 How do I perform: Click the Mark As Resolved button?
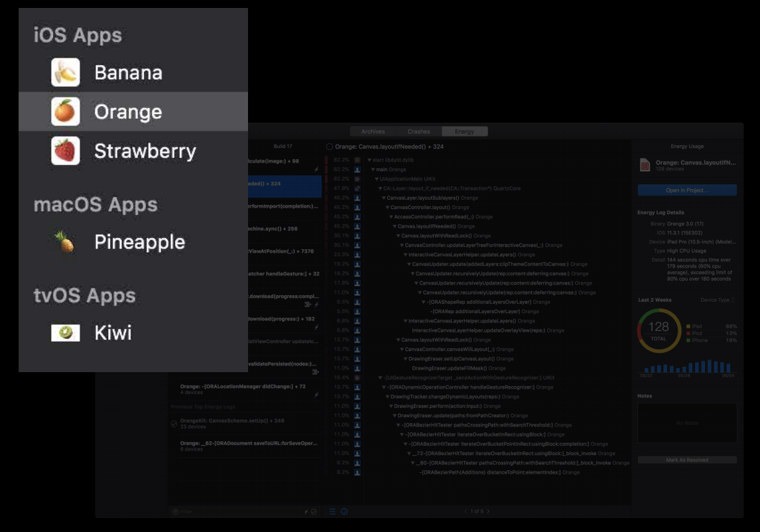(x=687, y=460)
